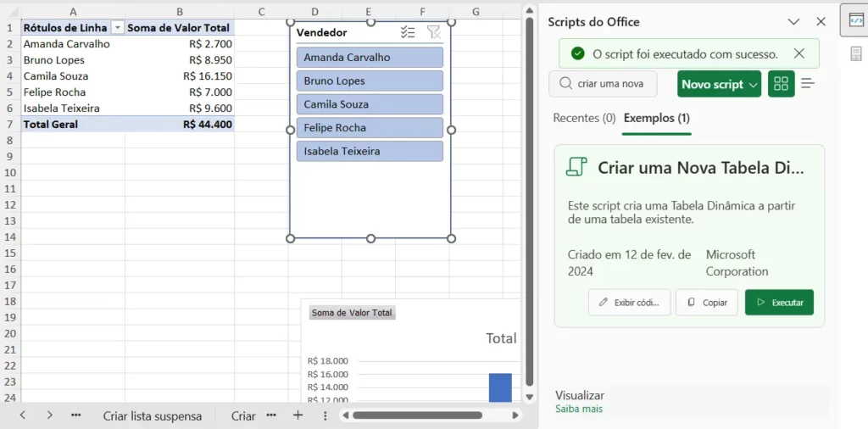
Task: Select the Soma de Valor Total header cell
Action: (x=180, y=28)
